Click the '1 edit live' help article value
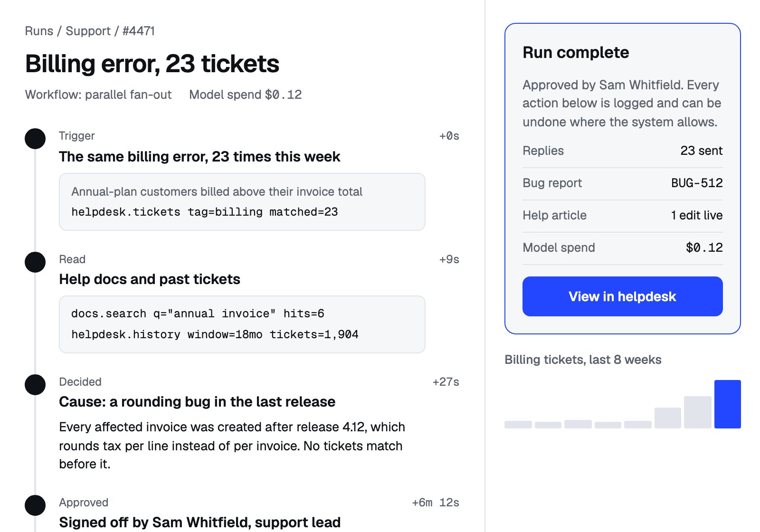Screen dimensions: 760x532 coord(697,215)
